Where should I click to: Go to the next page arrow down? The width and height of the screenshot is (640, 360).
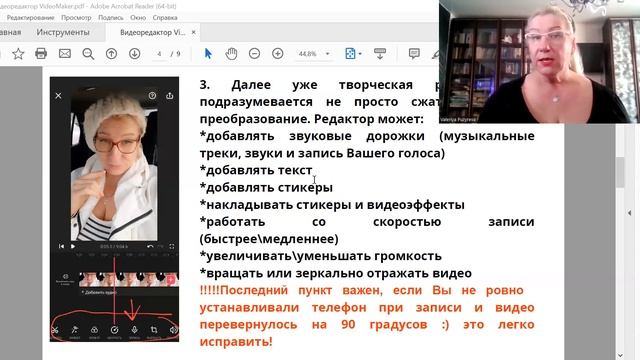[x=135, y=53]
